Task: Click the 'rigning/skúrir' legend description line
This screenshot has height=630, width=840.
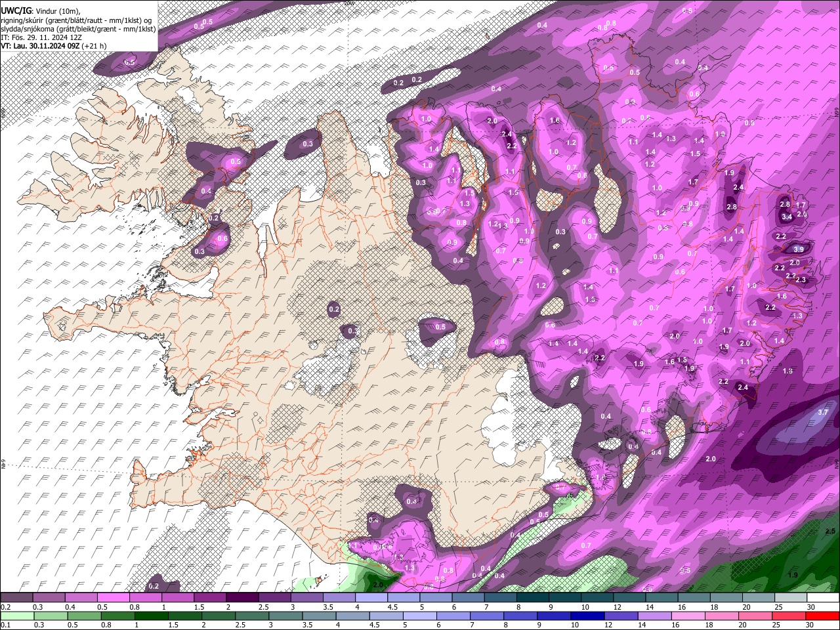Action: pyautogui.click(x=77, y=20)
